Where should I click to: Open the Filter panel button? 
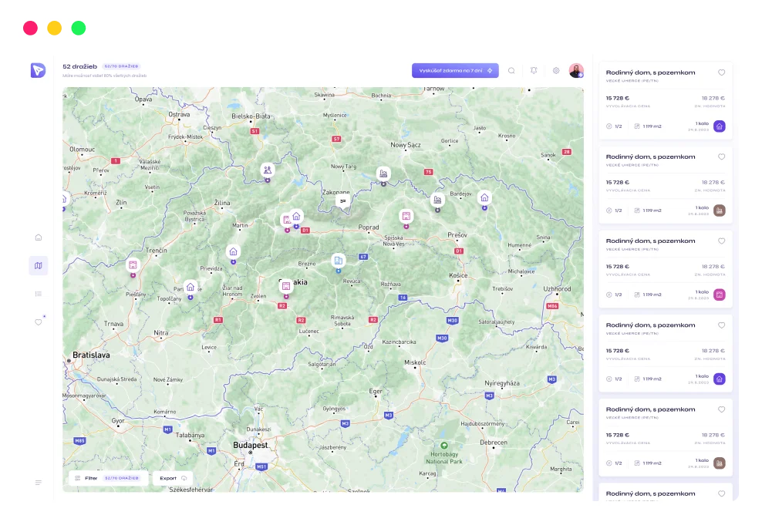[x=108, y=478]
